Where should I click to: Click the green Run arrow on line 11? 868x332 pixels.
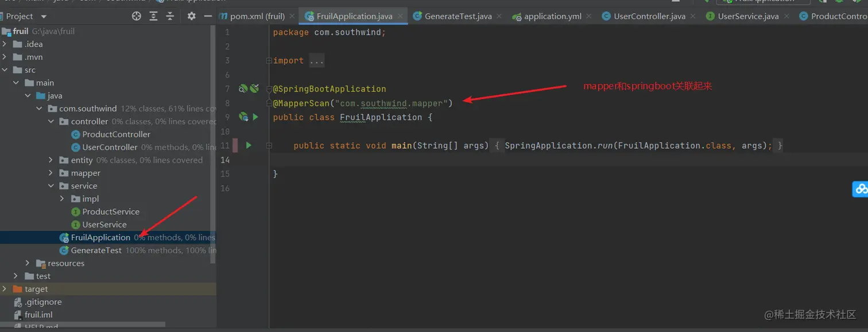(249, 145)
